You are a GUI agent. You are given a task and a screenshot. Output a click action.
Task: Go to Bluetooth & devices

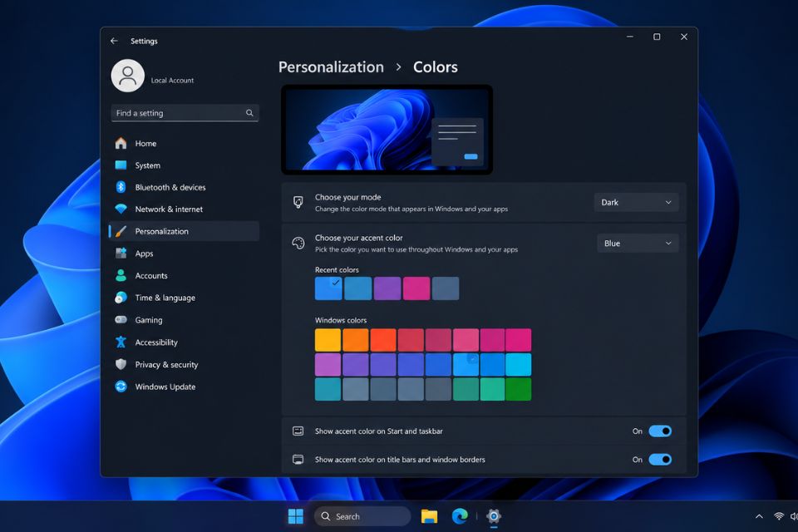184,187
